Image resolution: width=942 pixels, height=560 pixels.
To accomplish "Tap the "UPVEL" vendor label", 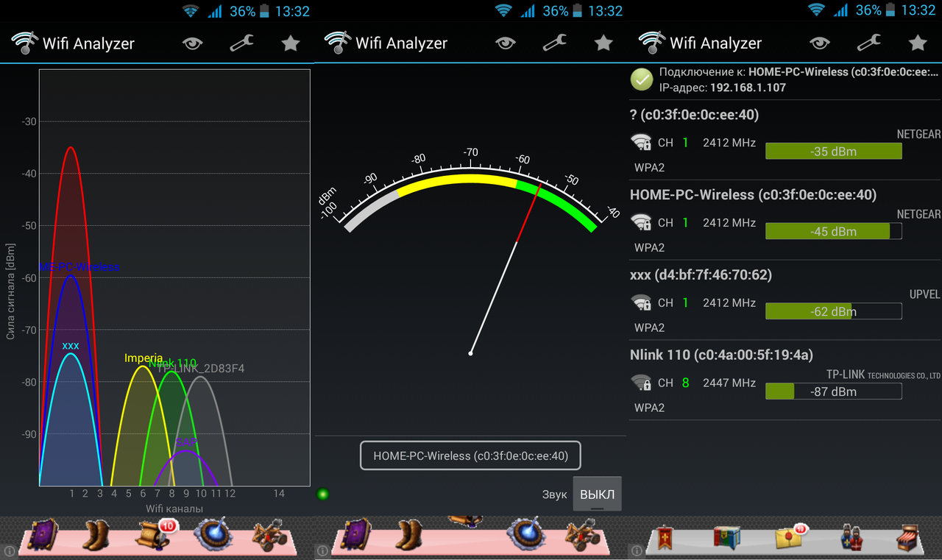I will [x=925, y=294].
